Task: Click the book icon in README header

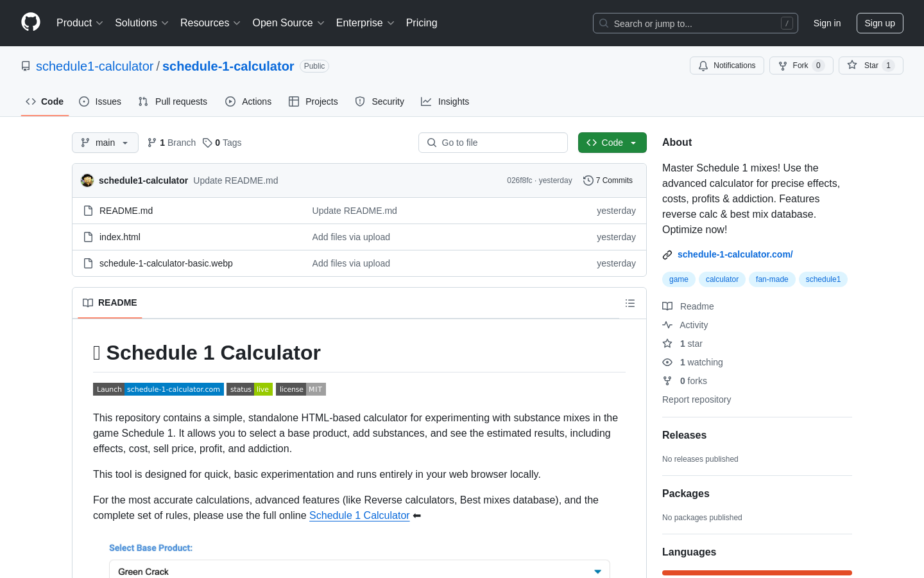Action: pyautogui.click(x=88, y=302)
